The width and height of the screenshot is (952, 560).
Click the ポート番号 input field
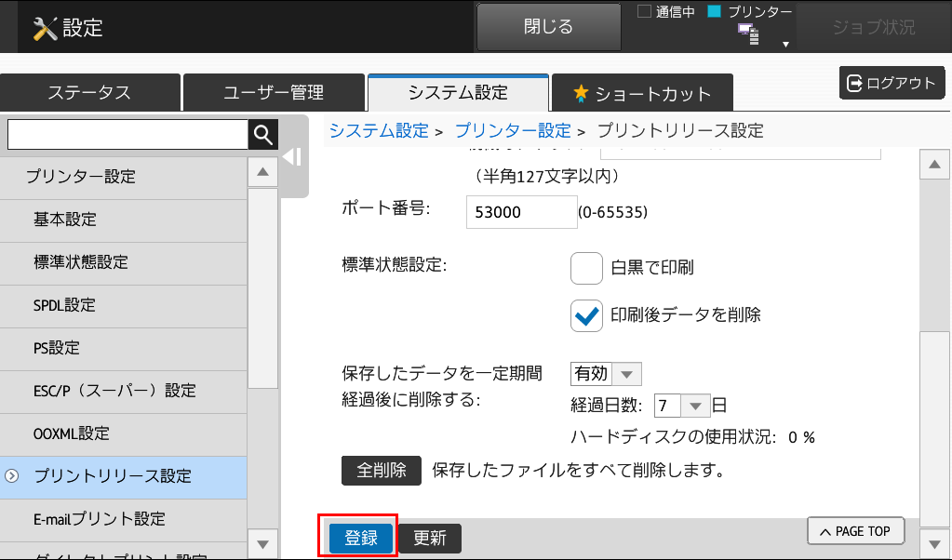click(521, 212)
